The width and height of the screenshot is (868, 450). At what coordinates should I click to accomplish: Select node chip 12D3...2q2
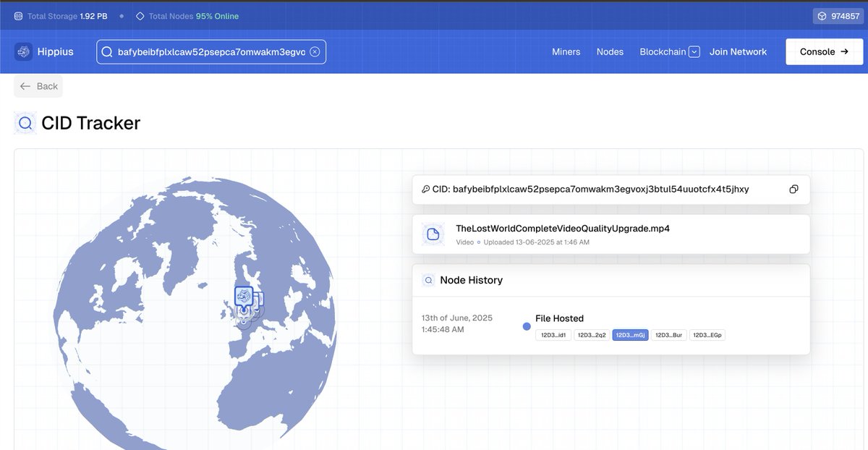592,335
